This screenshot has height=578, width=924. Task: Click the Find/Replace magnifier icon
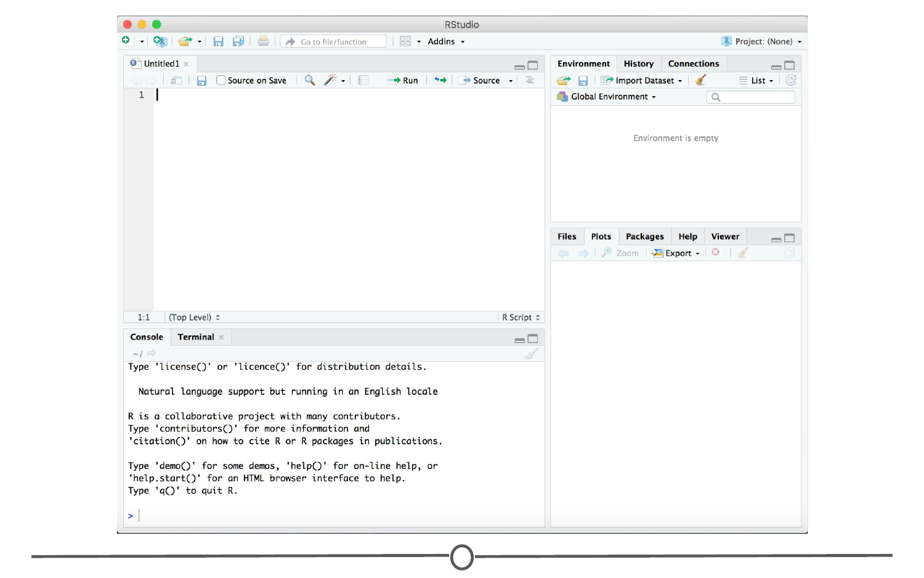coord(310,80)
